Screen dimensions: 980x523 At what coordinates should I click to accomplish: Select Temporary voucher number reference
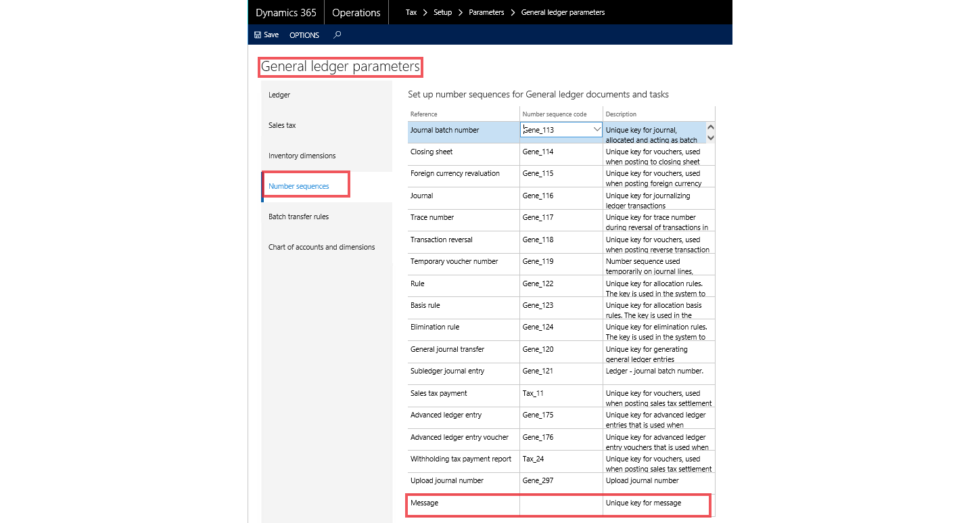(x=454, y=261)
